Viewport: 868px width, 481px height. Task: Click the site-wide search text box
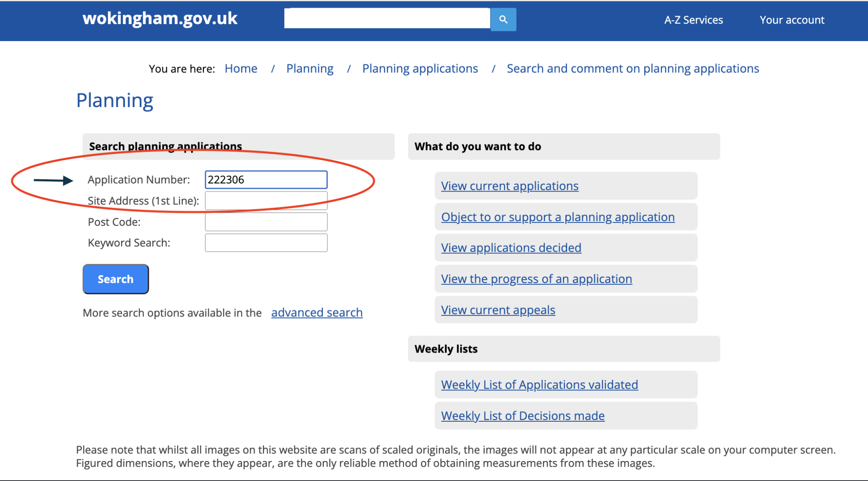tap(387, 19)
